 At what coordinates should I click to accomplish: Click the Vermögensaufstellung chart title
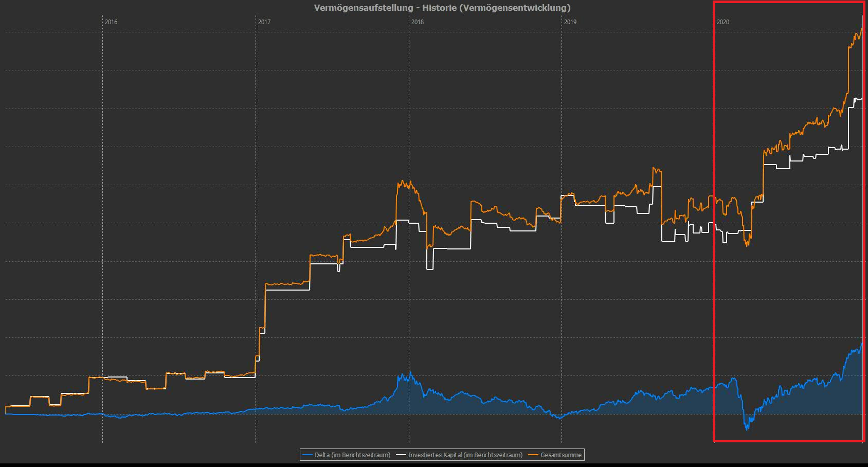tap(442, 8)
